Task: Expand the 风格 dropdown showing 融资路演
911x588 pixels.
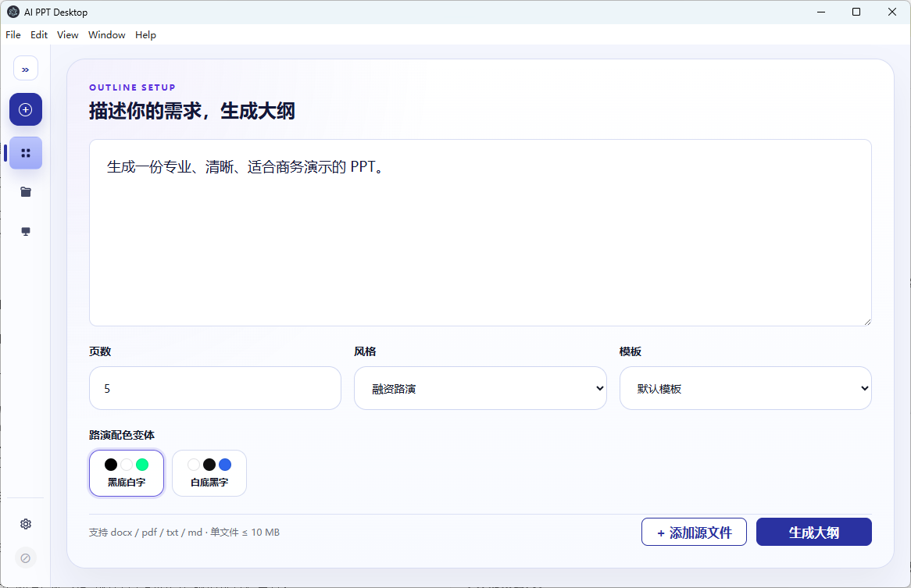Action: click(481, 388)
